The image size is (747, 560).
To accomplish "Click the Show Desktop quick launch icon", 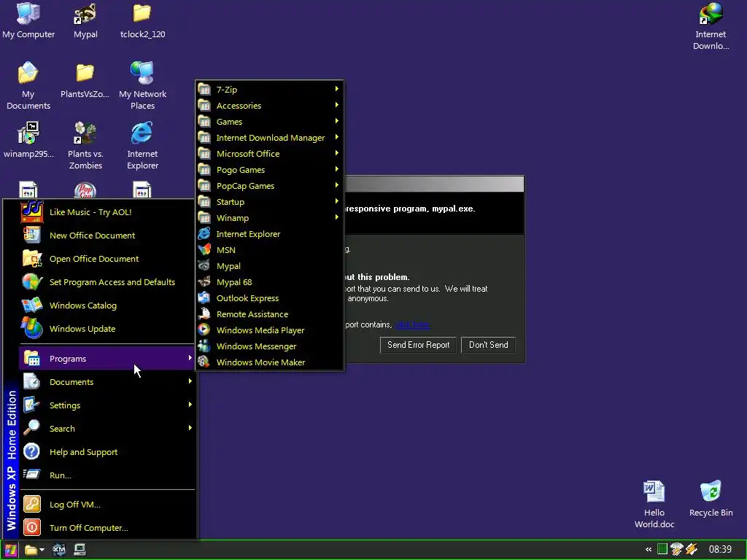I will point(80,550).
